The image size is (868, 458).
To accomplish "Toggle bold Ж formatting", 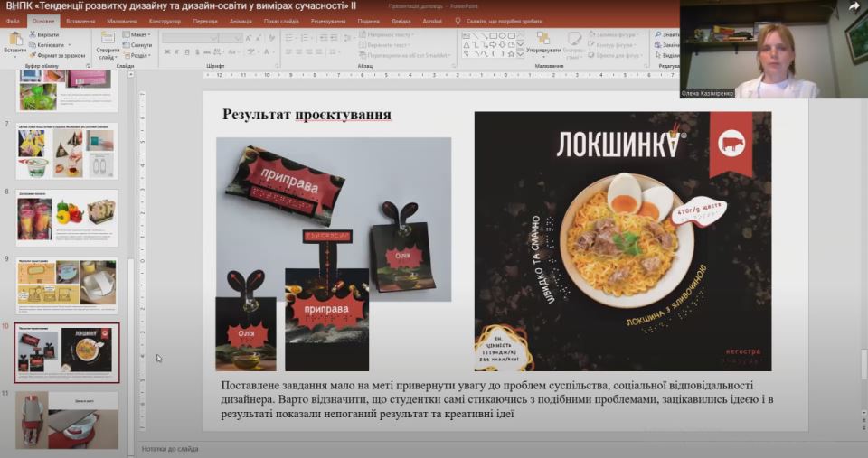I will pyautogui.click(x=166, y=52).
